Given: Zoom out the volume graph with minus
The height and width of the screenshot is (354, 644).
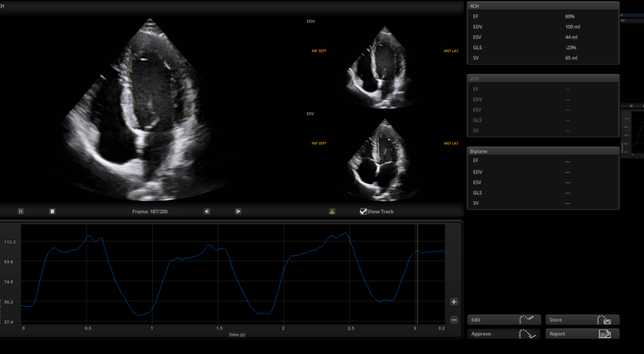Looking at the screenshot, I should [x=454, y=319].
